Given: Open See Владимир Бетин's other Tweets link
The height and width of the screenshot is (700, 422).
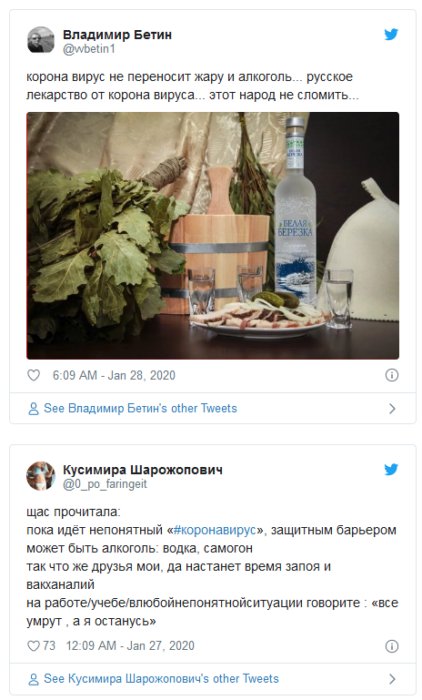Looking at the screenshot, I should pos(140,408).
